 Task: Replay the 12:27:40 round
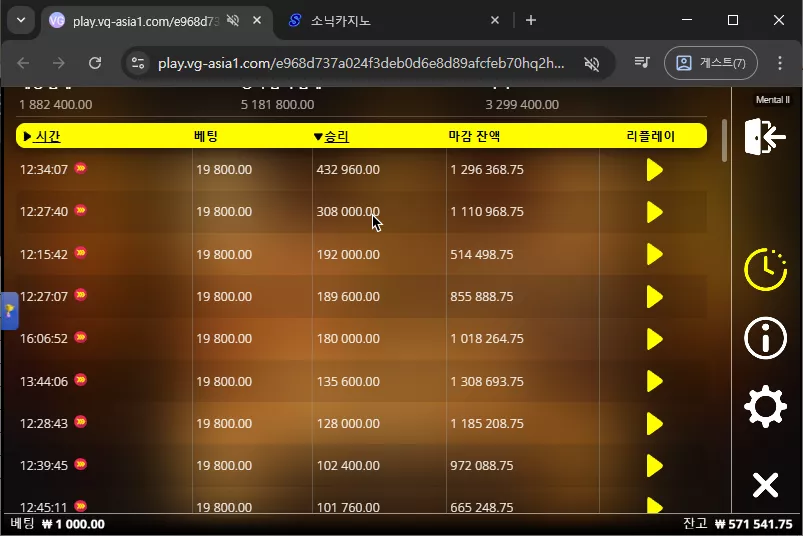[x=654, y=212]
